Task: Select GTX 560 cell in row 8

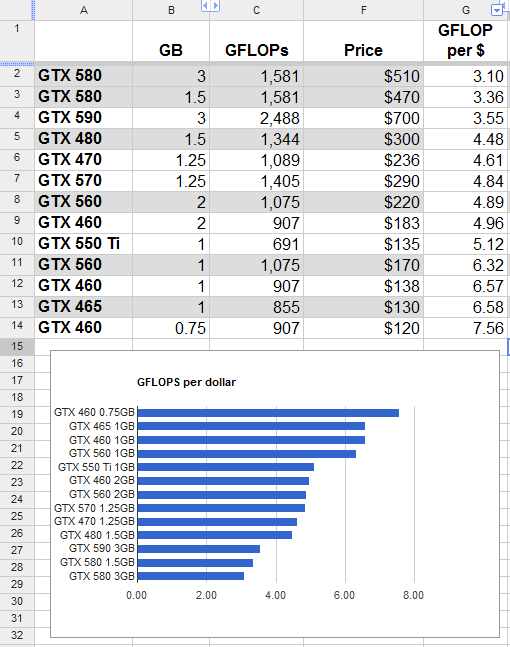Action: (x=83, y=202)
